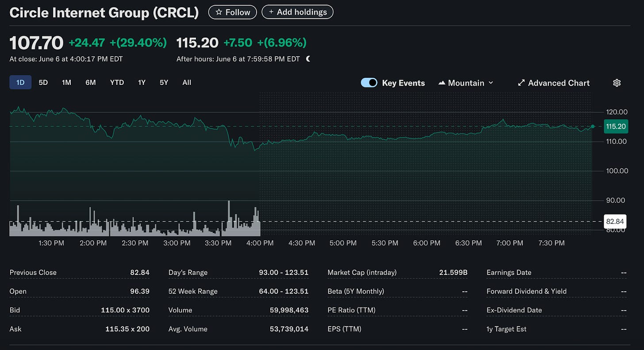Image resolution: width=644 pixels, height=350 pixels.
Task: Click the 52 Week Range value 64.00 - 123.51
Action: [x=284, y=291]
